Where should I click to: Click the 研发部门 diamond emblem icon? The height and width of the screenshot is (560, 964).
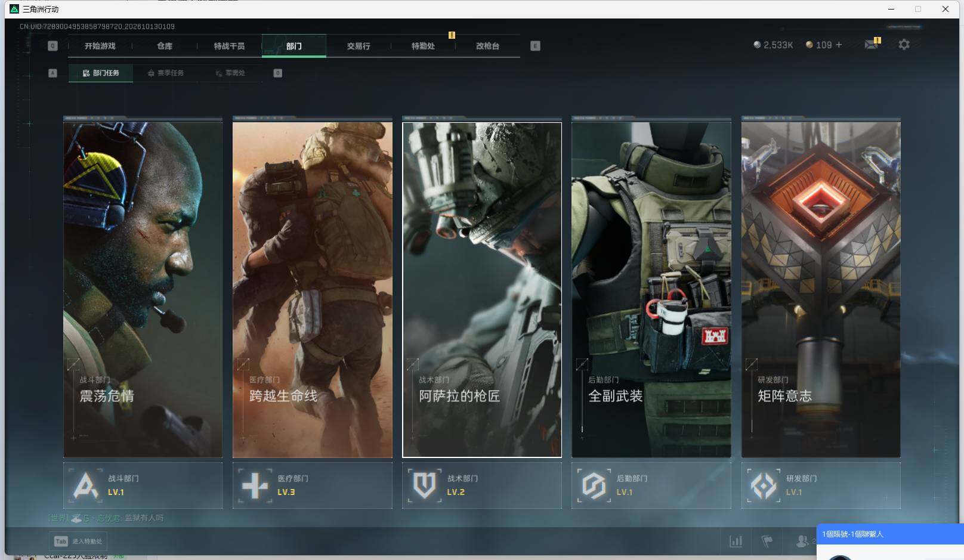coord(763,485)
